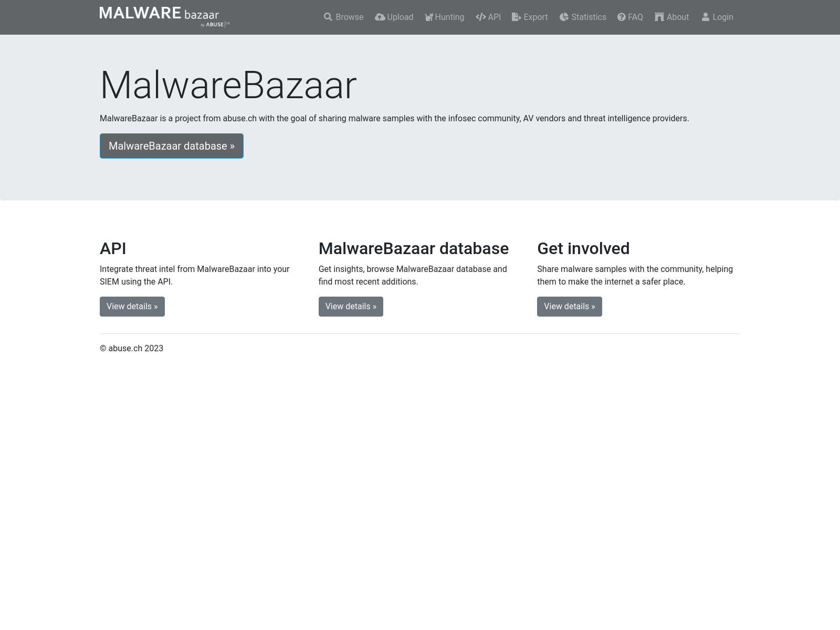Open the About page
Screen dimensions: 840x630
[x=671, y=17]
